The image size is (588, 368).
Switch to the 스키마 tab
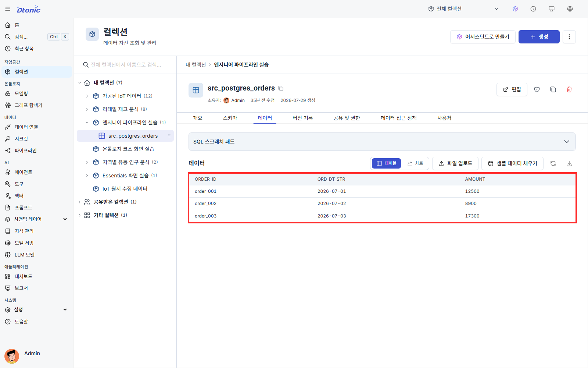point(230,118)
